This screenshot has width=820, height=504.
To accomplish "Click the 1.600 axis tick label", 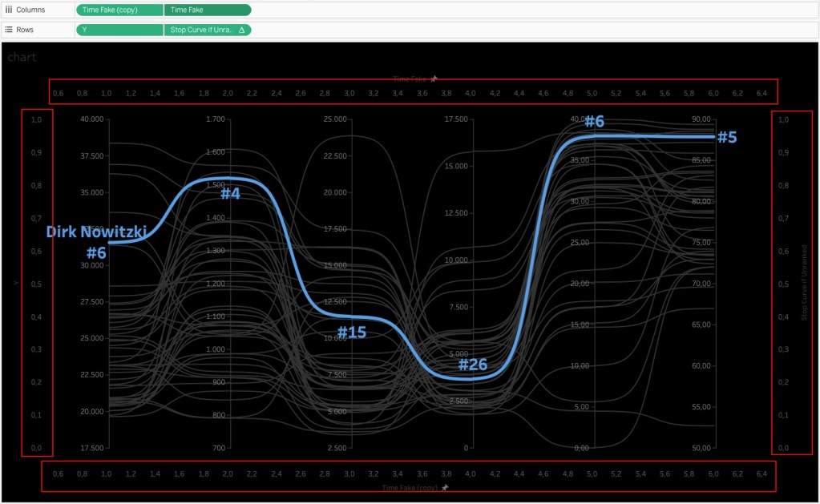I will [x=216, y=152].
